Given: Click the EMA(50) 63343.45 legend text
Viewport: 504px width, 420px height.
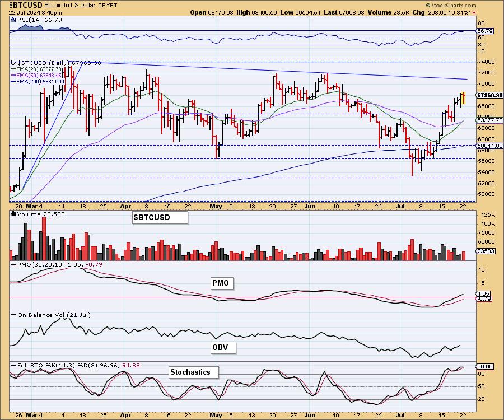Looking at the screenshot, I should coord(39,75).
